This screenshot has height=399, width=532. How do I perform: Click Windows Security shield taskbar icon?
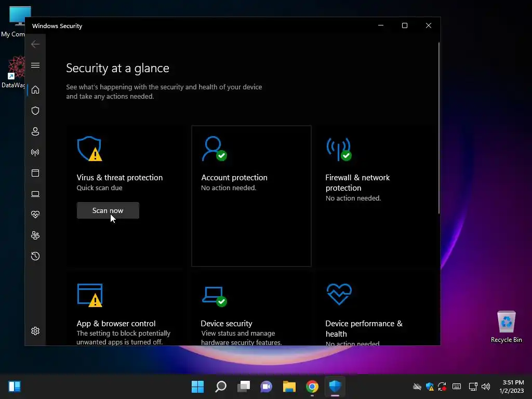pos(335,387)
